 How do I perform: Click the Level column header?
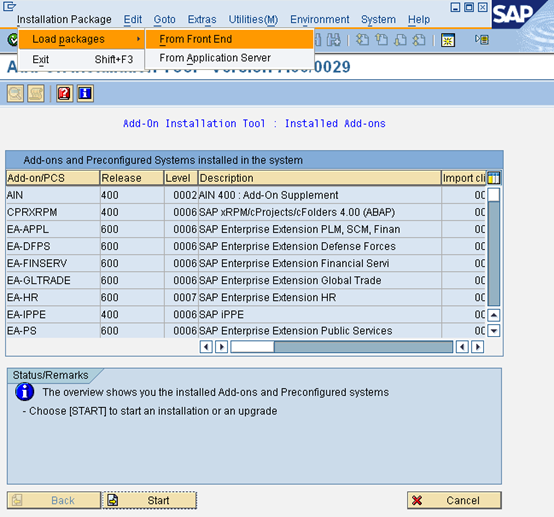coord(181,178)
